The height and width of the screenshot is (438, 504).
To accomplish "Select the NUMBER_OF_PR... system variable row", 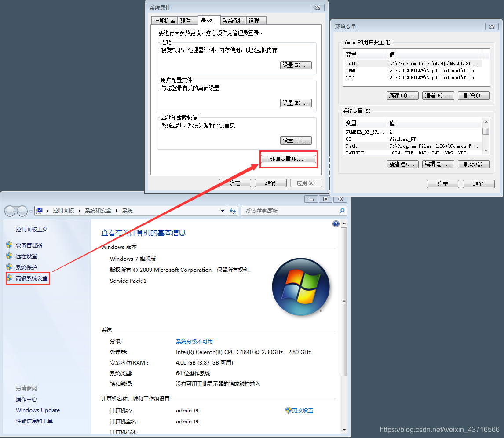I will (x=413, y=132).
